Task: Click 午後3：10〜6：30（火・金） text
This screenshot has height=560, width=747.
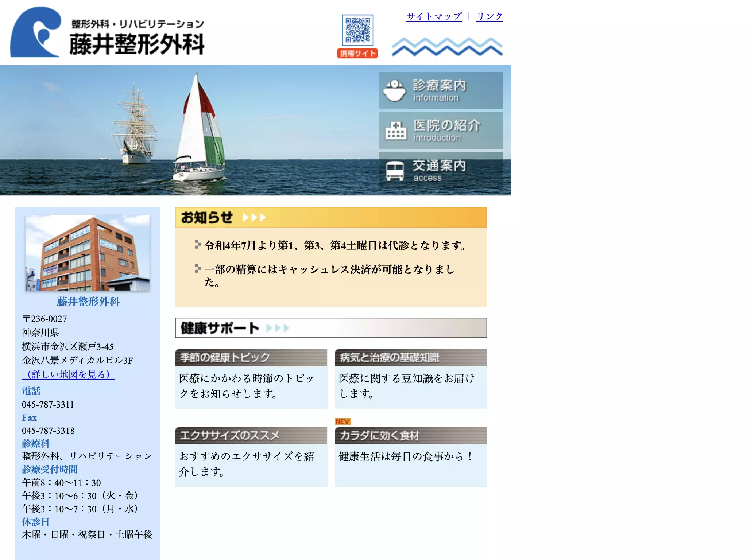Action: [80, 496]
